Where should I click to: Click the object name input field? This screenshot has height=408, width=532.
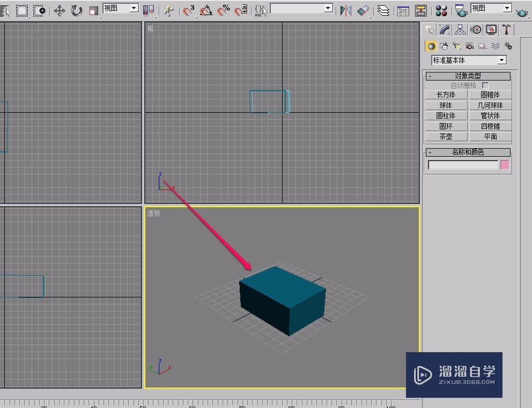pos(463,165)
